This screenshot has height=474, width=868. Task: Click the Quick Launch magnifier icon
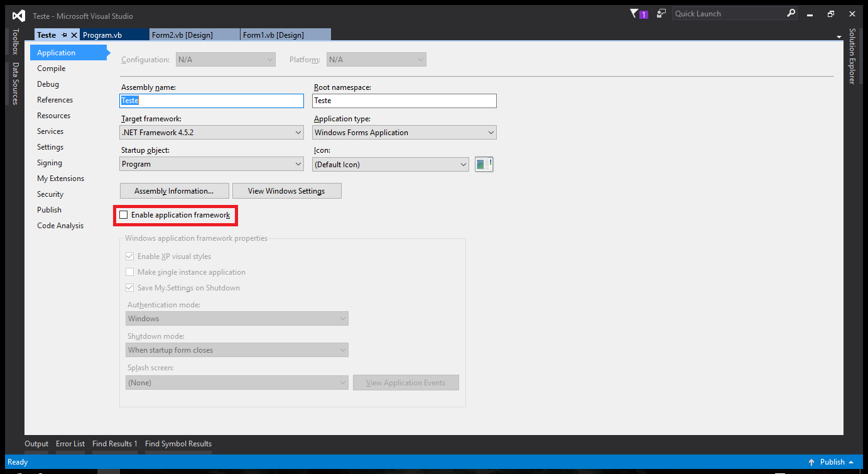pyautogui.click(x=791, y=13)
